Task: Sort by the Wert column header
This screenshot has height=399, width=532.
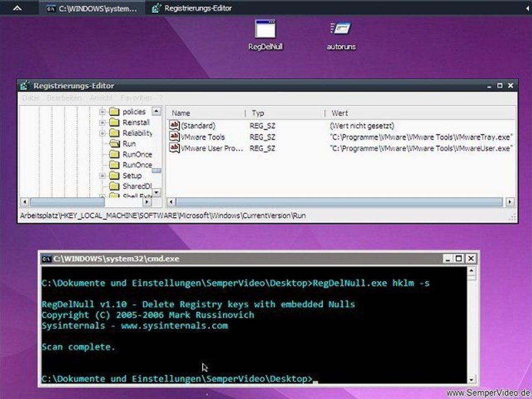Action: click(x=420, y=113)
